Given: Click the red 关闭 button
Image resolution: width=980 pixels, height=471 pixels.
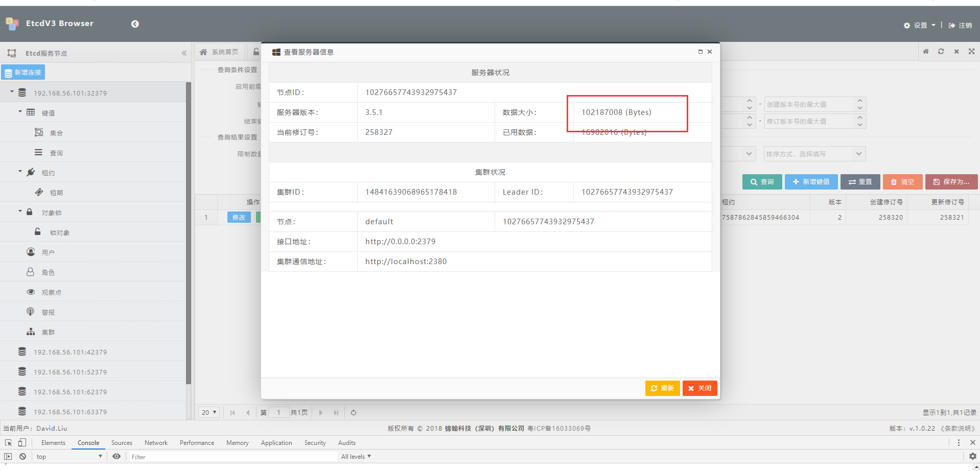Looking at the screenshot, I should pyautogui.click(x=700, y=388).
